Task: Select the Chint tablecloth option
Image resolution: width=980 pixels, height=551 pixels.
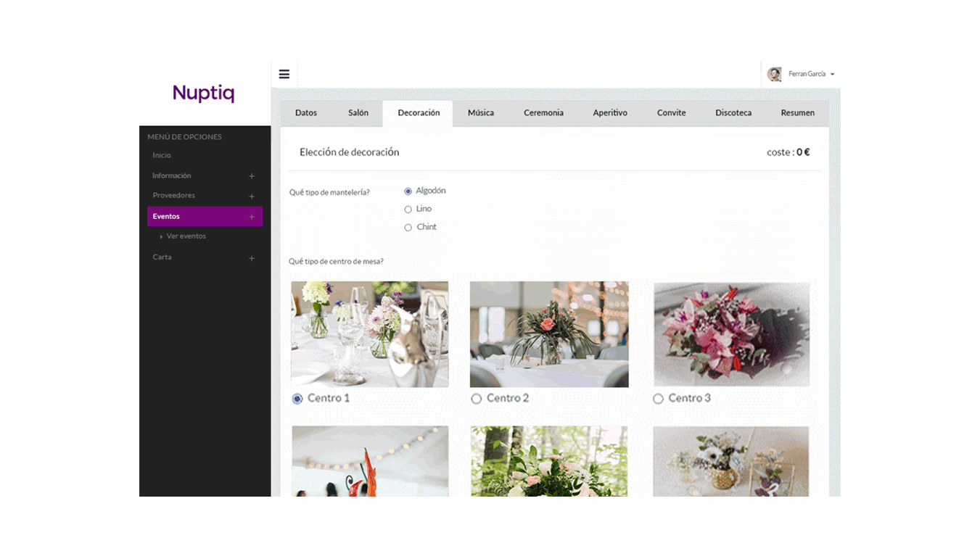Action: pos(408,227)
